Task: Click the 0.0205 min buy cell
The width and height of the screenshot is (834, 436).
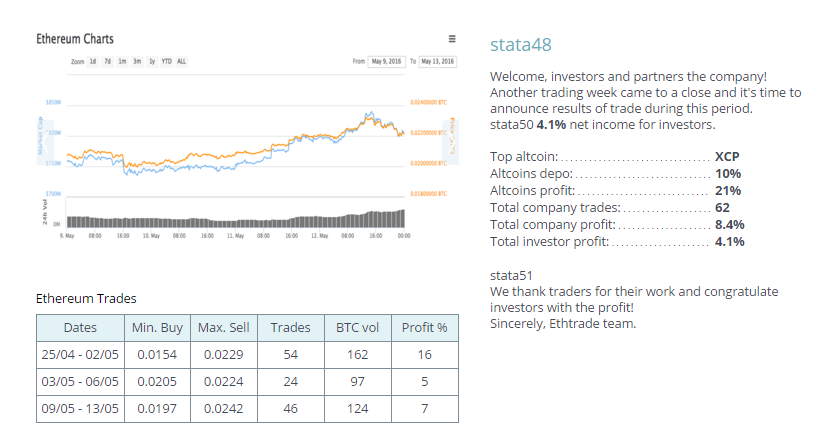Action: 157,382
